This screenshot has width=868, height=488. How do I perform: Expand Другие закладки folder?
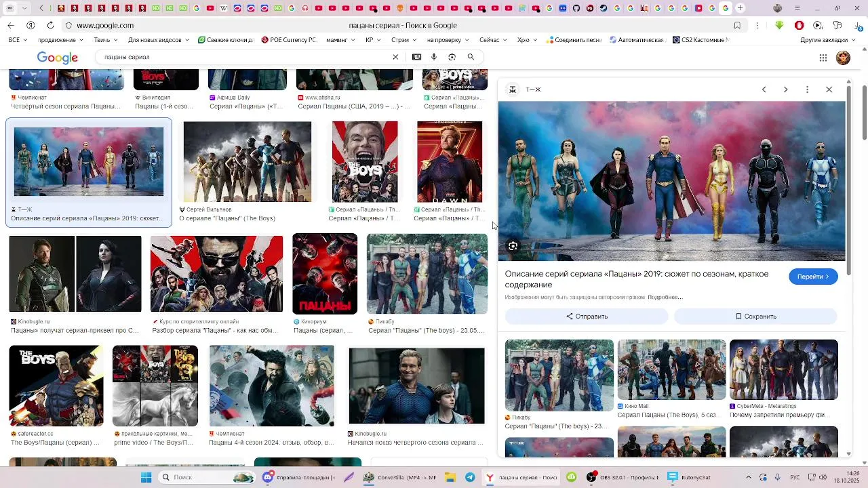pos(828,40)
